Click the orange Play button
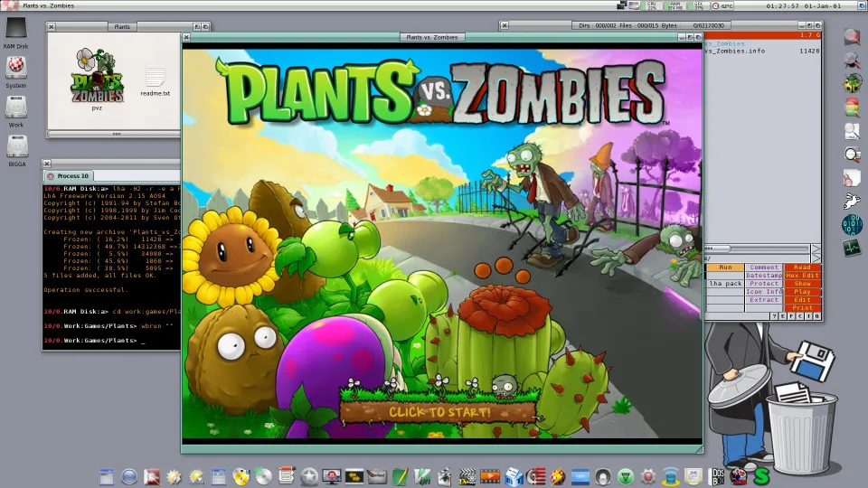Screen dimensions: 868x488 (x=802, y=292)
